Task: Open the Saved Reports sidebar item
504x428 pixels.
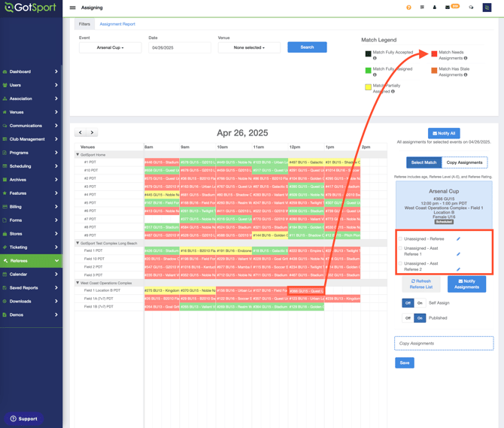Action: point(31,288)
